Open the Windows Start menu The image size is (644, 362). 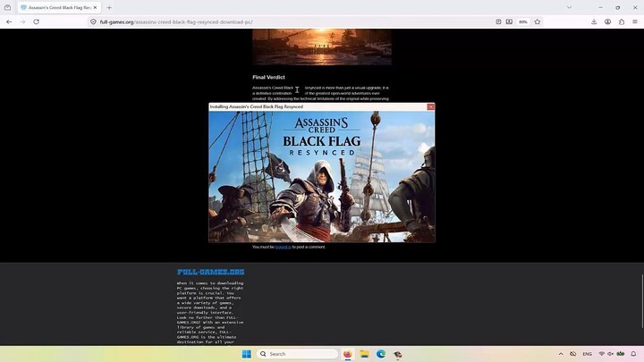(x=247, y=354)
